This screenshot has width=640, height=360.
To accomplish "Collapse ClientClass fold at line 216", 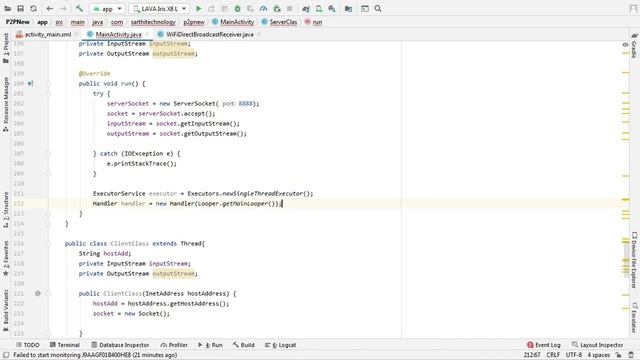I will click(48, 244).
